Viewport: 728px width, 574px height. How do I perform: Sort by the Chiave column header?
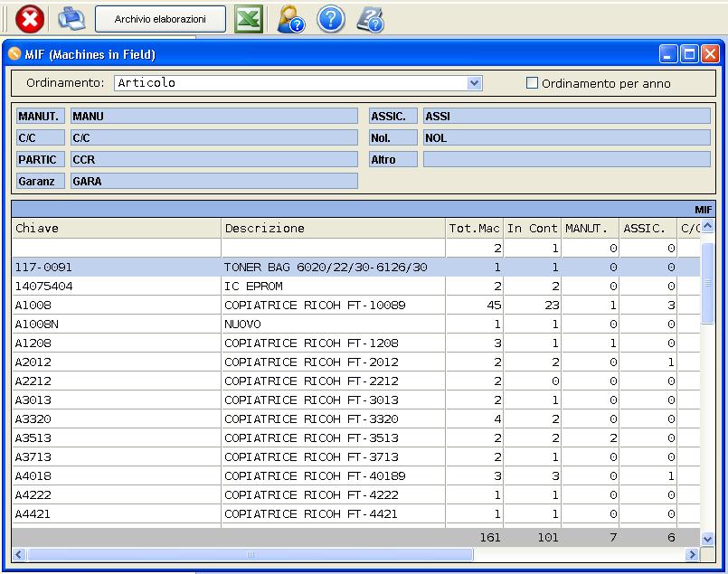(x=117, y=229)
